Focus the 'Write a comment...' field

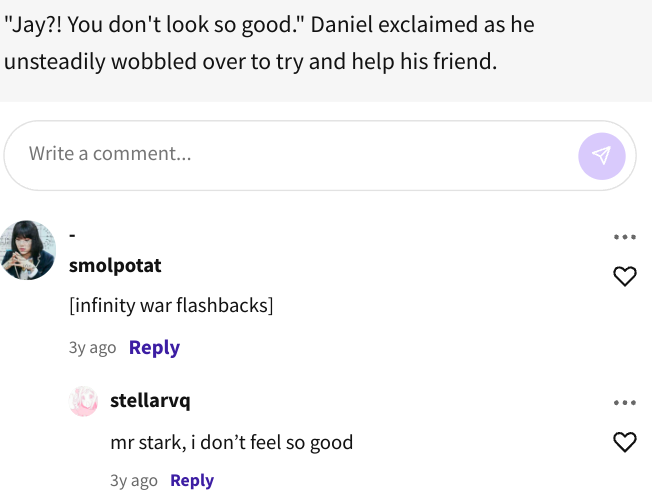pos(290,154)
